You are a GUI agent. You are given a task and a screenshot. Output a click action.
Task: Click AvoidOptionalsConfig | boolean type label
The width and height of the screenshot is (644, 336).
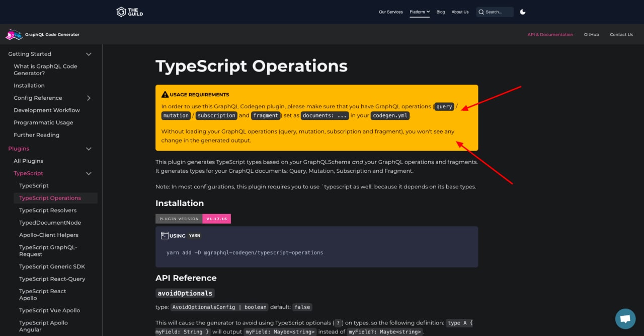(219, 307)
